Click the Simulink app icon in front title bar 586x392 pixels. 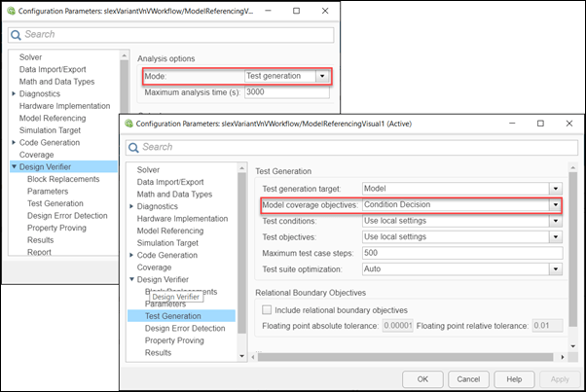128,124
